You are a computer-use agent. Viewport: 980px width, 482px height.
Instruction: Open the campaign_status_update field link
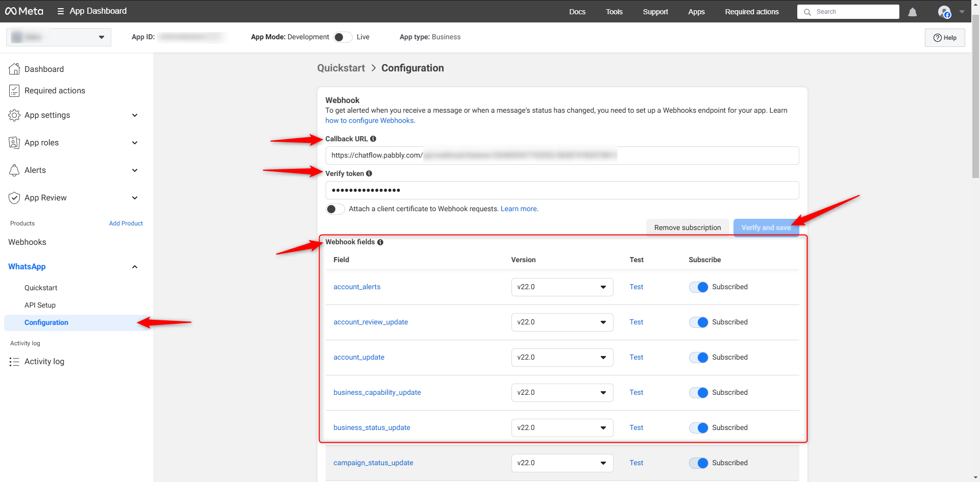coord(373,463)
